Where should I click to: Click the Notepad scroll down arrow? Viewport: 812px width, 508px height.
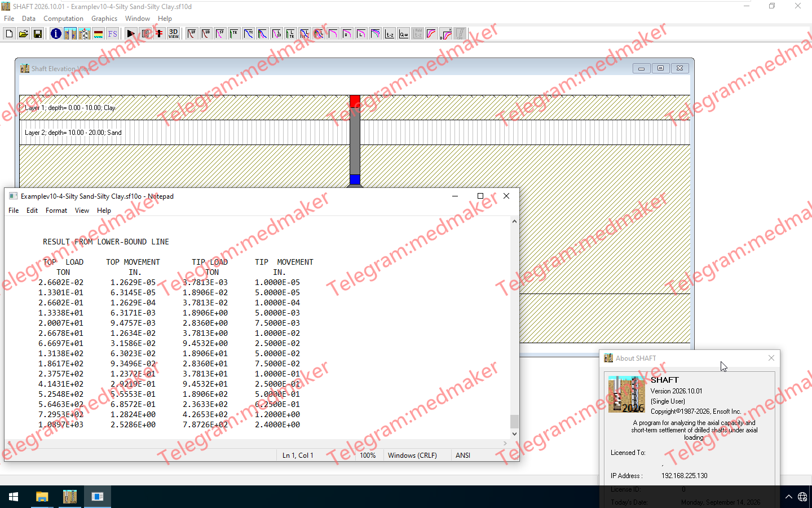[x=514, y=434]
